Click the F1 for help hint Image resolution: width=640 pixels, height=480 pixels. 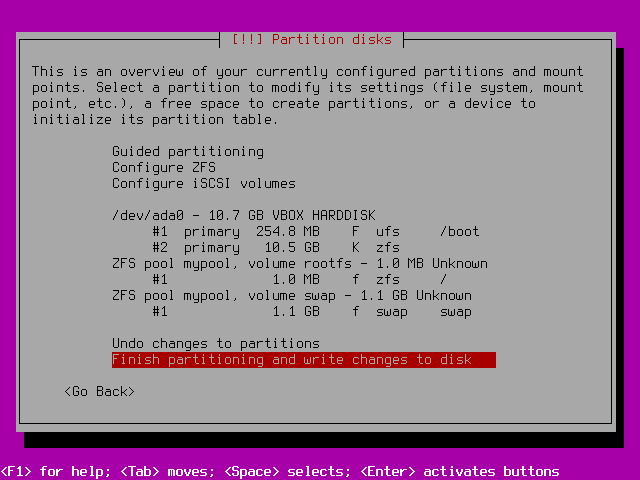point(56,471)
